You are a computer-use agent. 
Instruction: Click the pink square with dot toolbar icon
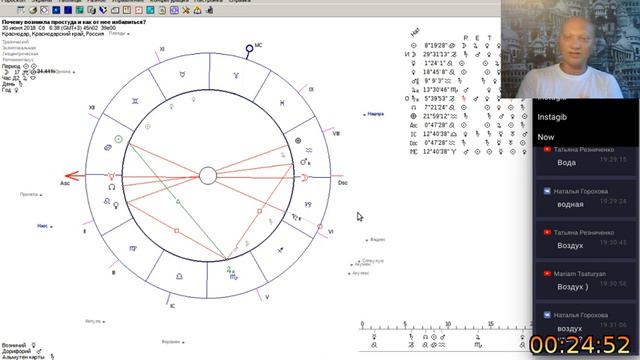[x=139, y=10]
